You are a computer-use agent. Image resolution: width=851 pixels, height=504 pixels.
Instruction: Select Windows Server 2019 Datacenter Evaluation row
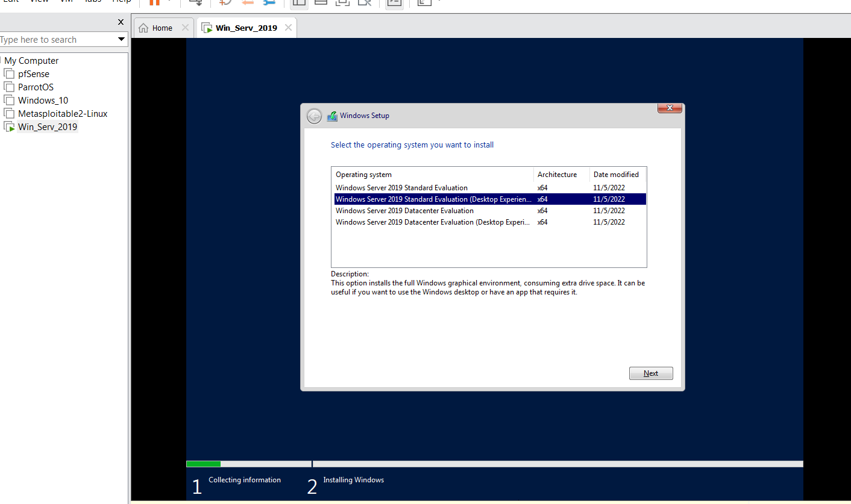coord(490,211)
